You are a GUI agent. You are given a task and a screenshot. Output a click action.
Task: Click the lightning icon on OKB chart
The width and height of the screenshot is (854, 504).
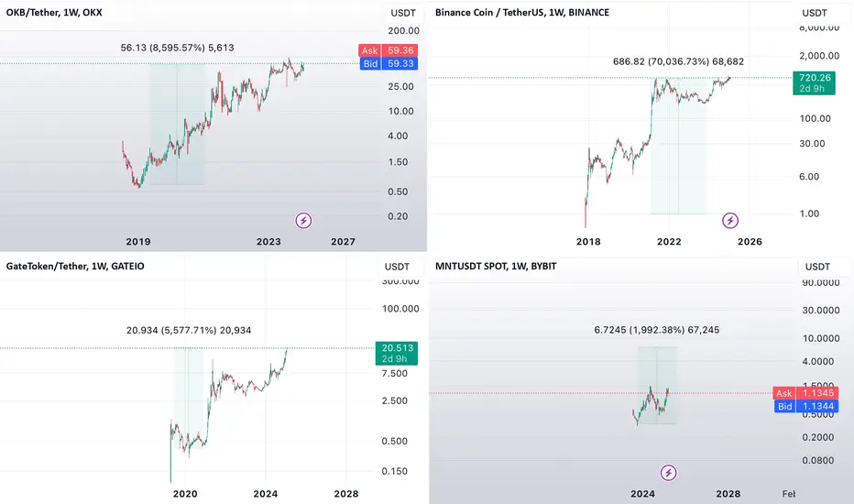coord(303,221)
